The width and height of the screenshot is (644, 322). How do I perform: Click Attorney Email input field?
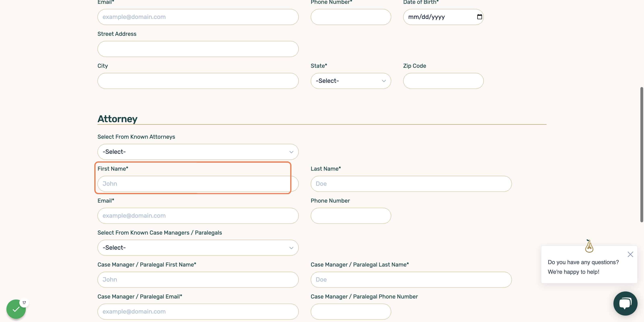(x=198, y=216)
